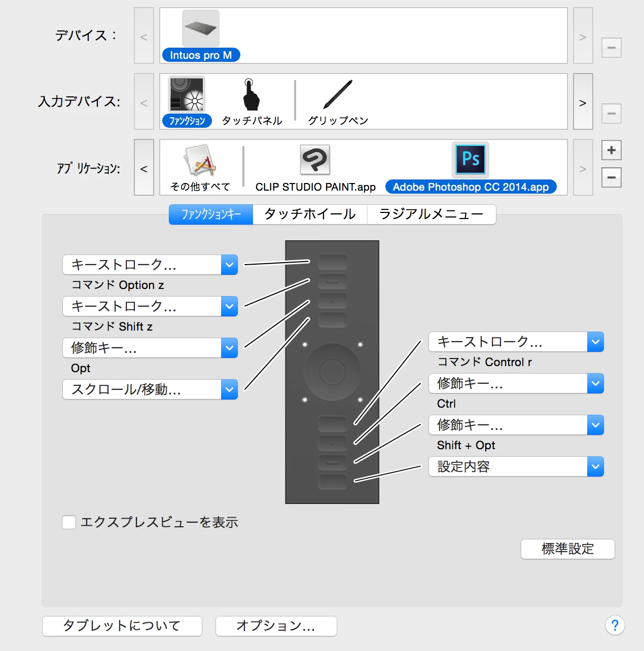This screenshot has width=644, height=651.
Task: Select the CLIP STUDIO PAINT.app icon
Action: tap(315, 160)
